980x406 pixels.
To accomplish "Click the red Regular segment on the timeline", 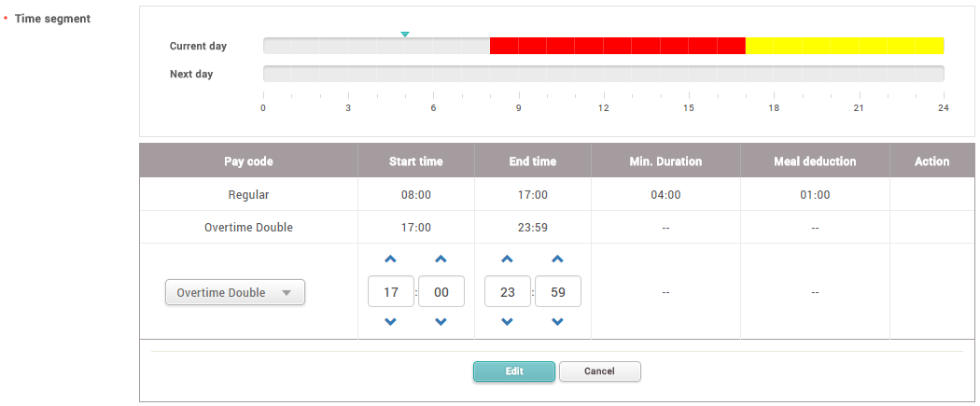I will coord(617,46).
